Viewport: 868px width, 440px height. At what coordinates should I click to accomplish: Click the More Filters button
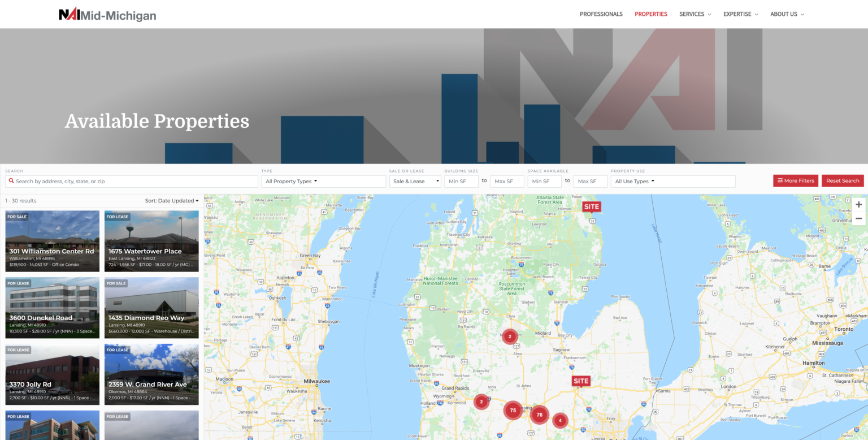(x=796, y=181)
